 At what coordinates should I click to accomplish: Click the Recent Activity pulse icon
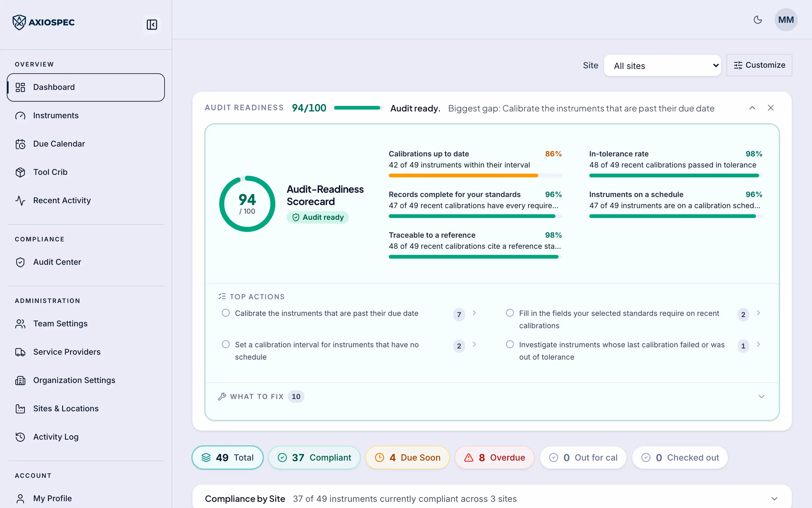pos(21,200)
